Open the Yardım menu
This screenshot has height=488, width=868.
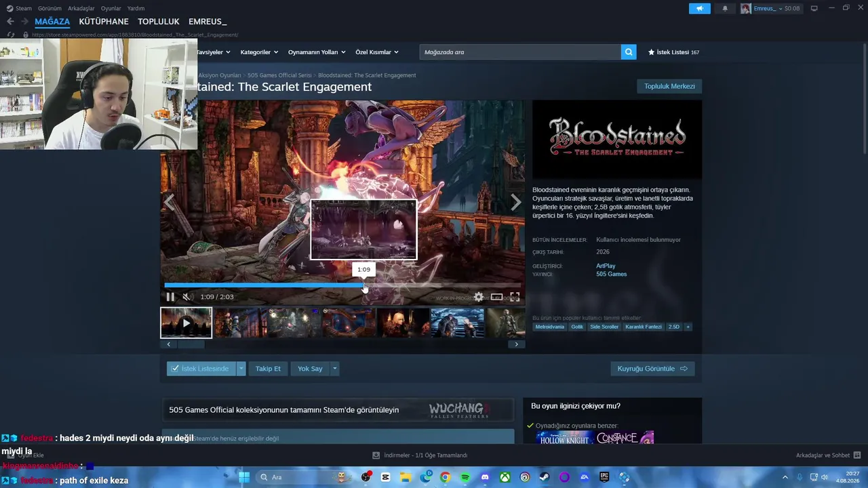tap(136, 8)
